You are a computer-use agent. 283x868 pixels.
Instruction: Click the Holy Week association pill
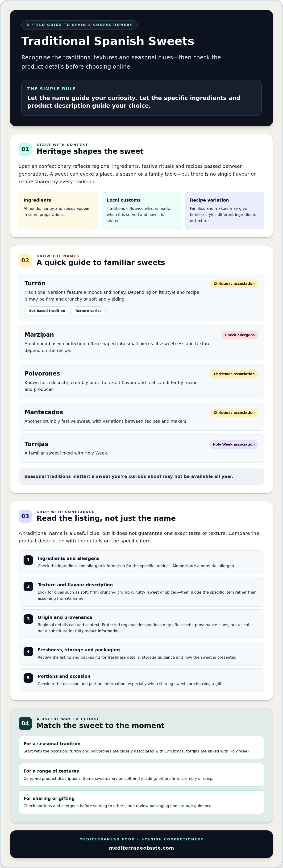(234, 445)
